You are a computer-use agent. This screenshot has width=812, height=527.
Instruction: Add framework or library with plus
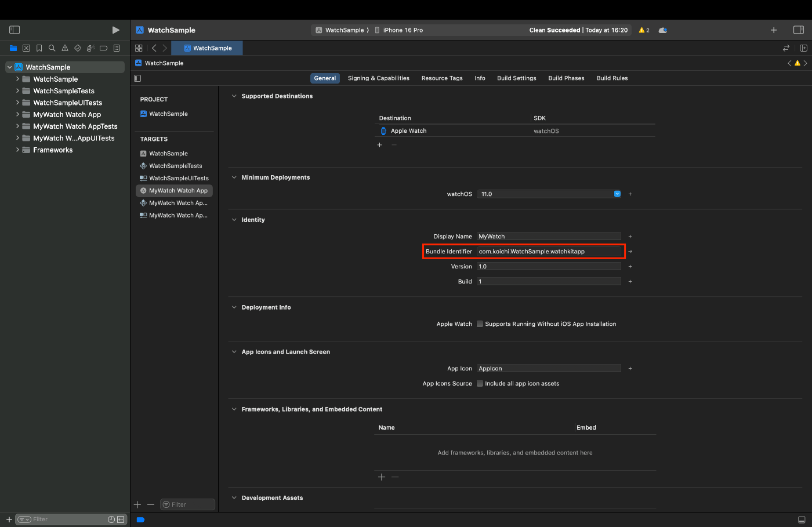tap(382, 477)
